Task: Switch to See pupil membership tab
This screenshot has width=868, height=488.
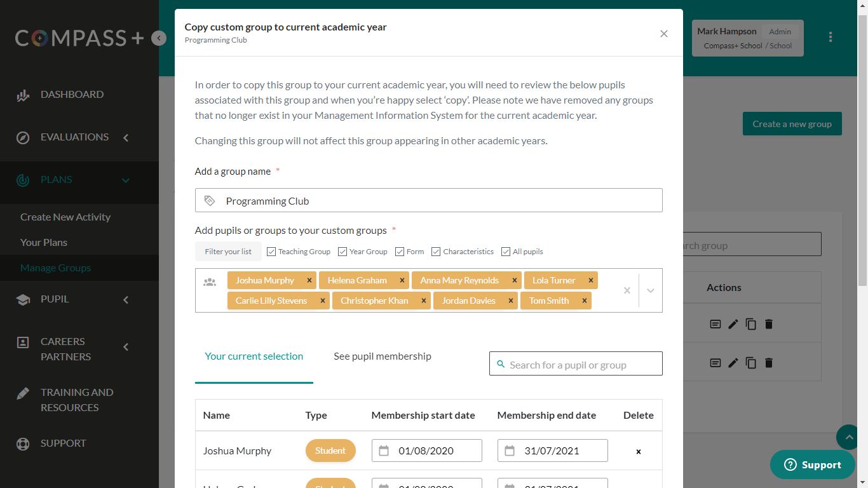Action: pyautogui.click(x=383, y=356)
